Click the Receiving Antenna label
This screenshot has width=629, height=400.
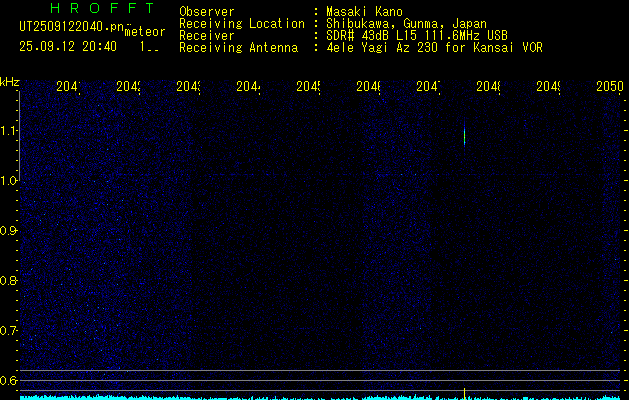click(238, 48)
